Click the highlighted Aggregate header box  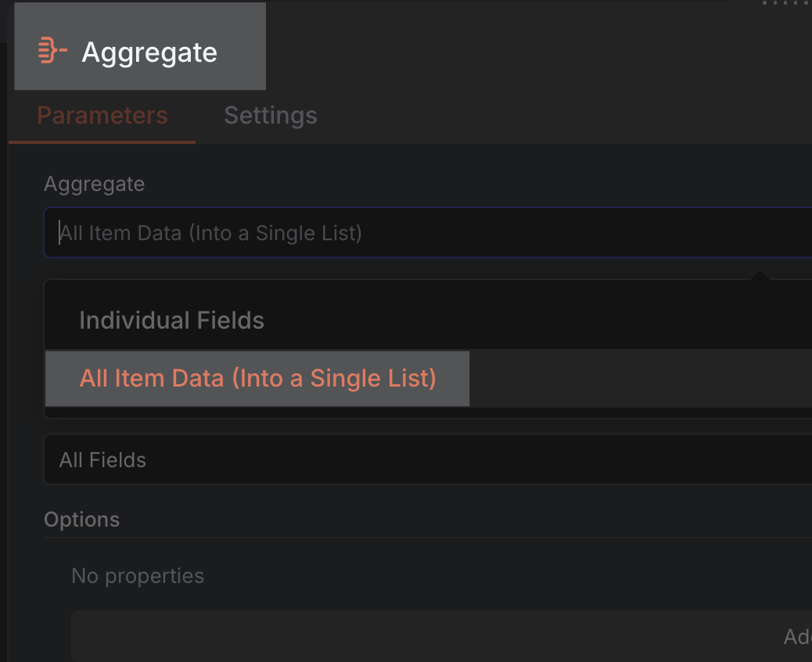click(140, 46)
